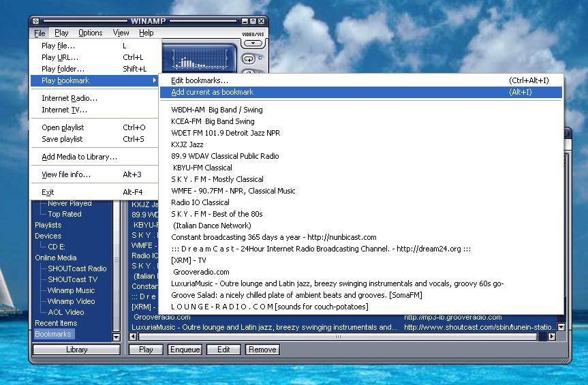This screenshot has width=588, height=385.
Task: Click the Play button below bookmarks list
Action: click(x=146, y=350)
